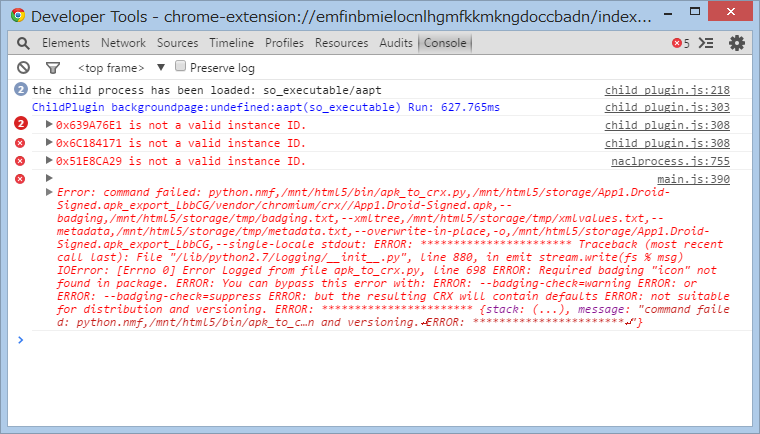Toggle the console drawer icon
This screenshot has height=434, width=760.
click(706, 43)
